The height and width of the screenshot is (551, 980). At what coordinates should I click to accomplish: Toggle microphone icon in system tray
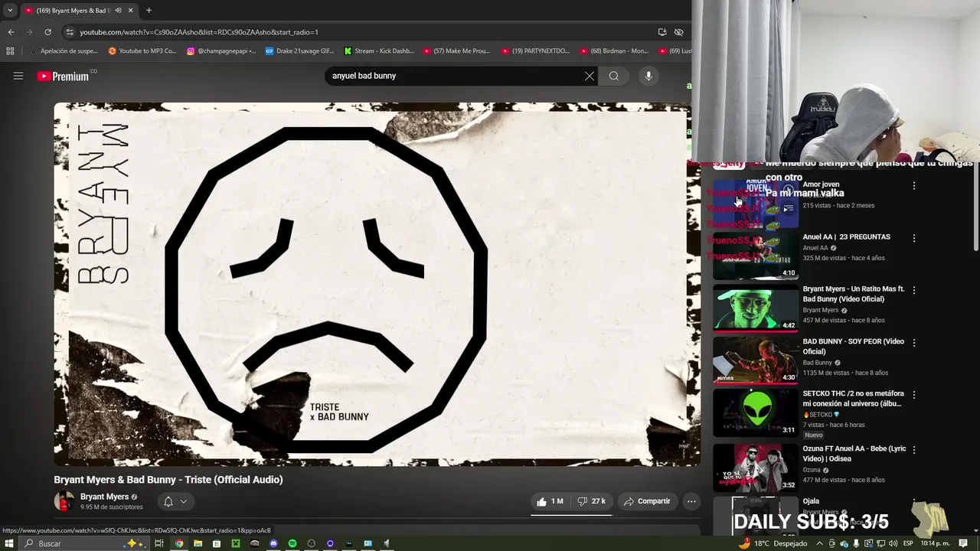click(856, 543)
